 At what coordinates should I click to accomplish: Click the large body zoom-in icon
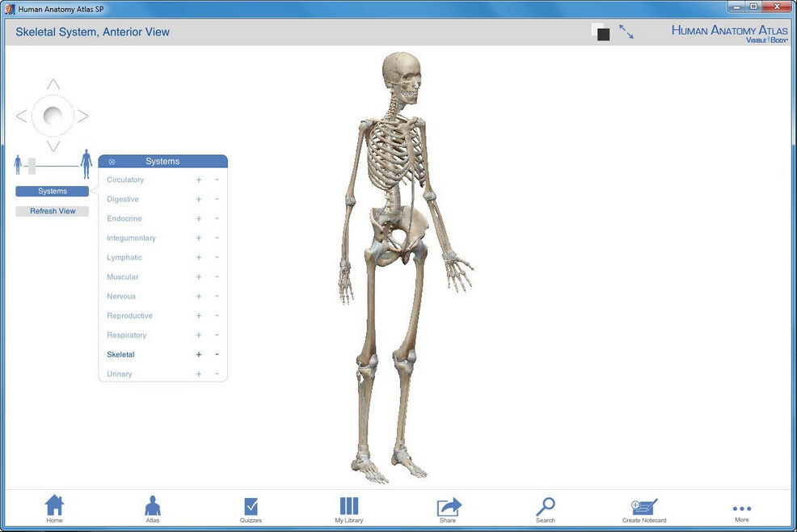[x=87, y=164]
